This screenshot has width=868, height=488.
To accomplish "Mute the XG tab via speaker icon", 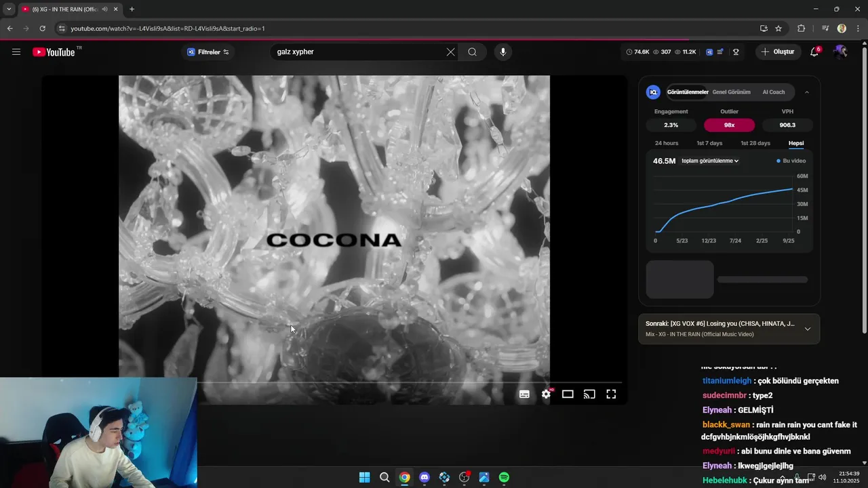I will 105,9.
